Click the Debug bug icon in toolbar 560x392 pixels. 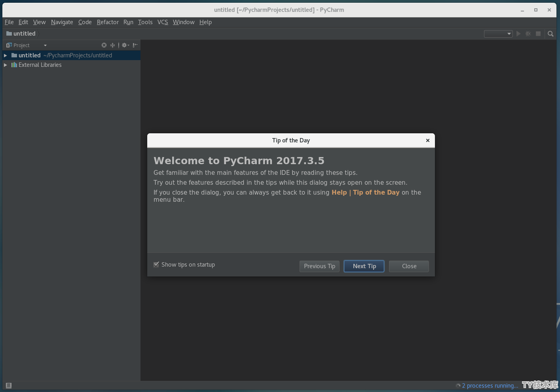coord(528,34)
